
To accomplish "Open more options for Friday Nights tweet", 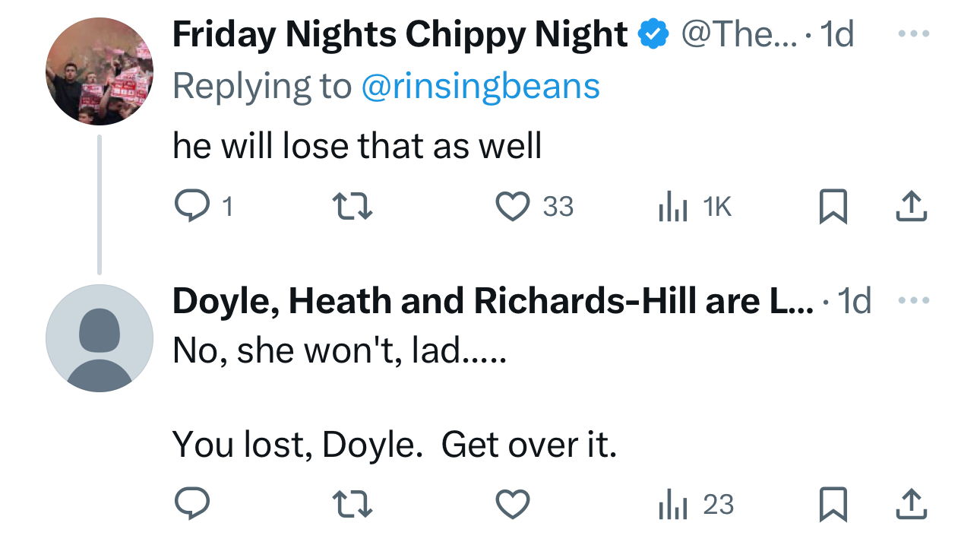I will (912, 34).
